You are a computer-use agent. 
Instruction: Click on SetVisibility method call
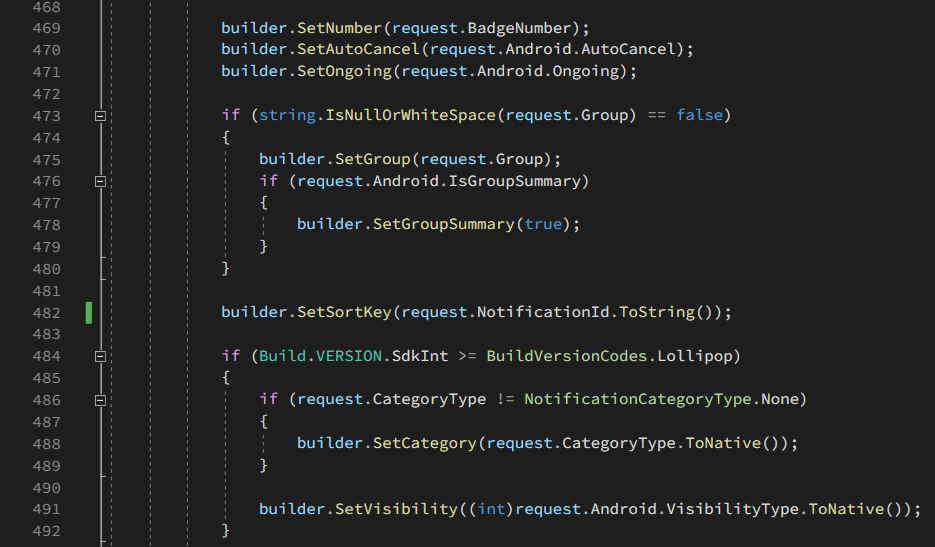[x=397, y=508]
